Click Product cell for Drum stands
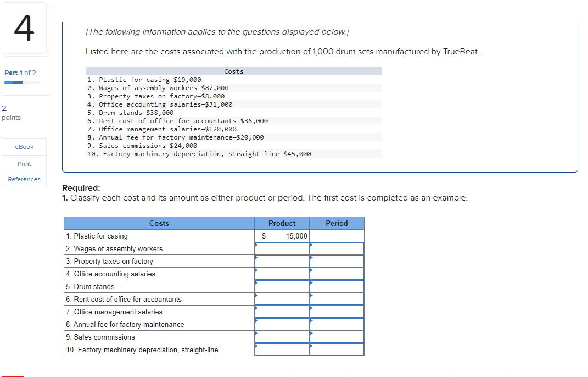Image resolution: width=588 pixels, height=377 pixels. [282, 286]
